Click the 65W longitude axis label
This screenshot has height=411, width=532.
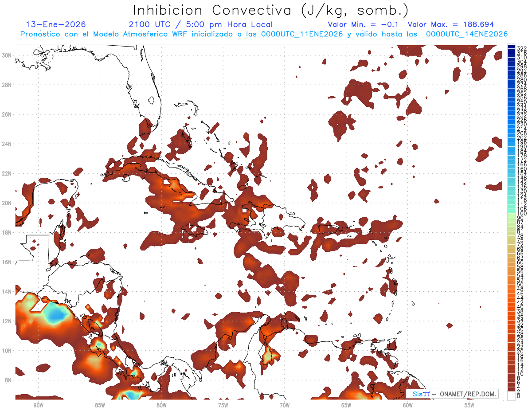[346, 405]
